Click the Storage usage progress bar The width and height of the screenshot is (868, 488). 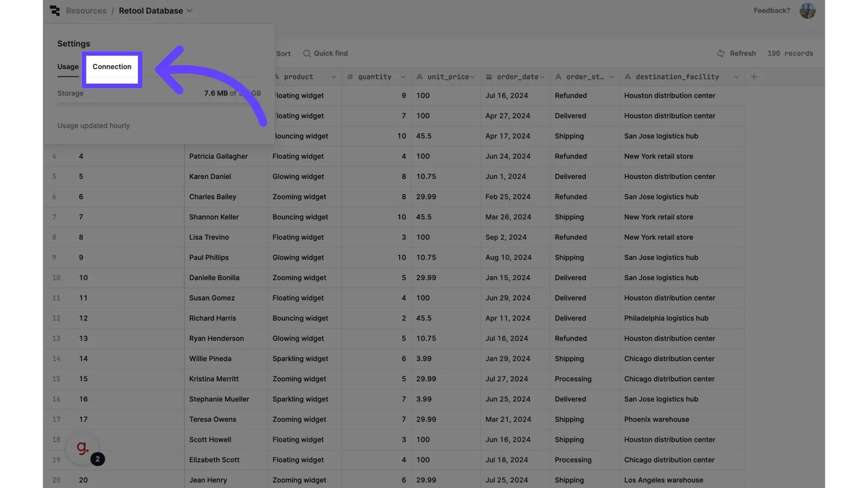pos(159,105)
